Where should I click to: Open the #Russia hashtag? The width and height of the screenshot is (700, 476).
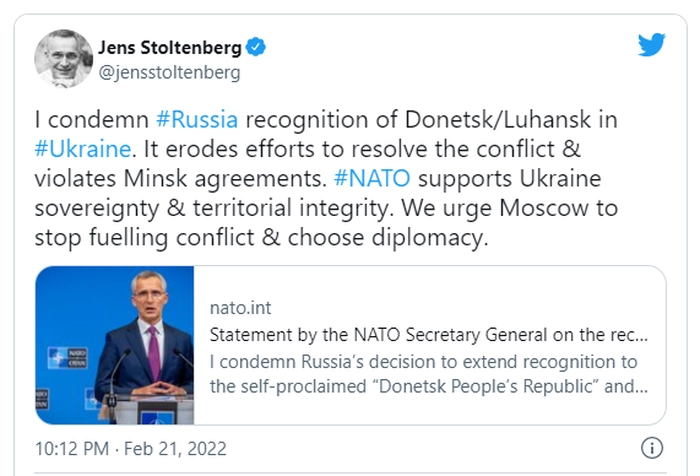coord(197,119)
